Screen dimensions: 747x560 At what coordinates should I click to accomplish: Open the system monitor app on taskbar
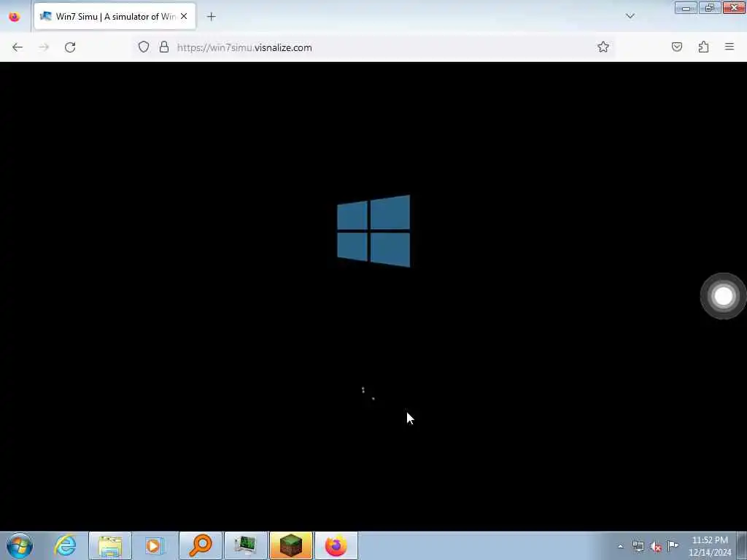(x=246, y=545)
